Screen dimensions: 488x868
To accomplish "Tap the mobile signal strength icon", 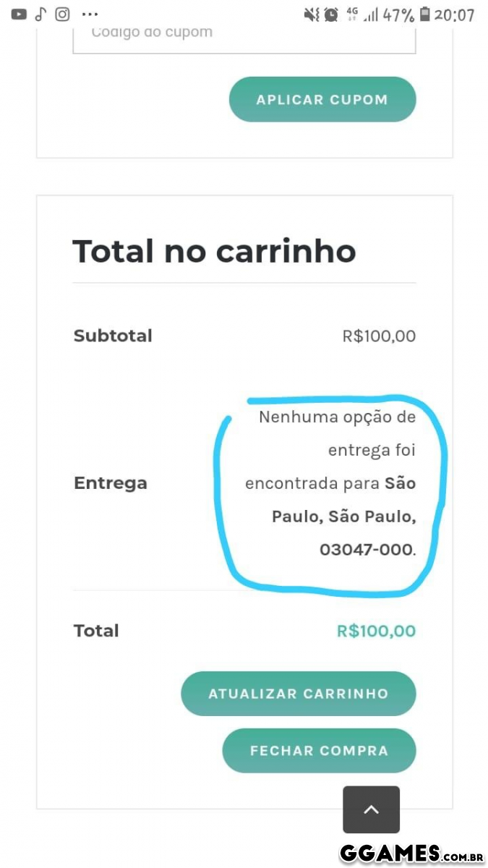I will (x=371, y=14).
